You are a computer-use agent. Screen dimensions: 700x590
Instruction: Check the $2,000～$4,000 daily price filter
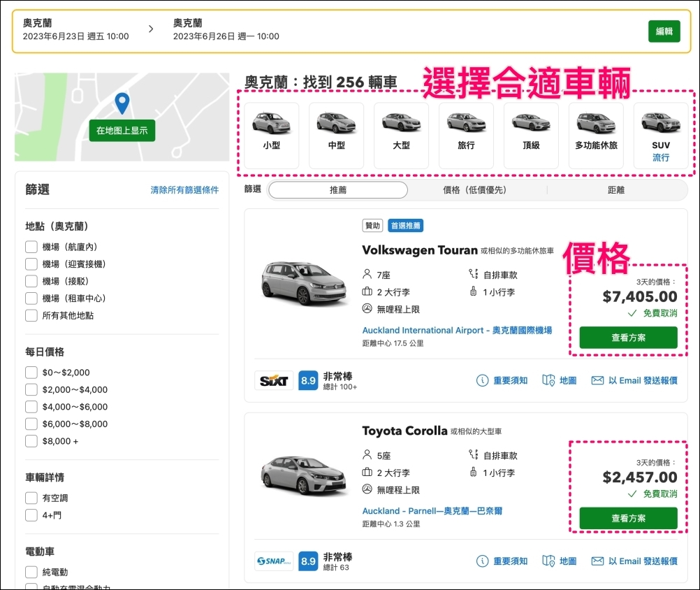pos(31,389)
